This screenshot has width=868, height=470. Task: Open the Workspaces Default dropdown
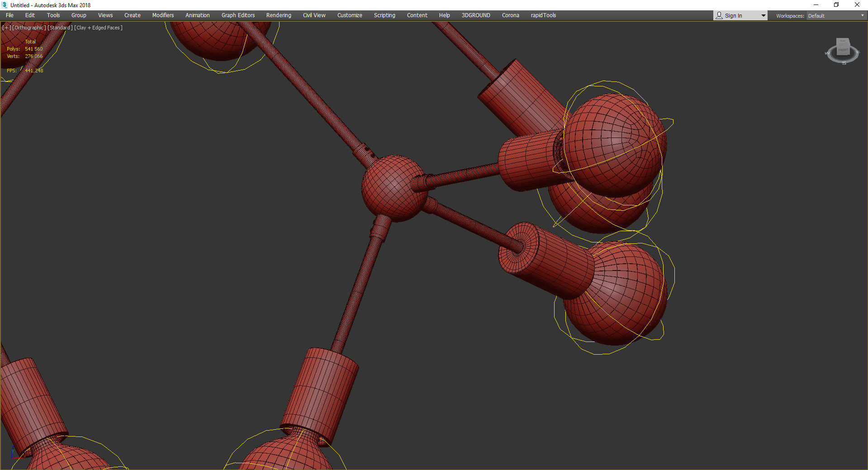pos(836,16)
